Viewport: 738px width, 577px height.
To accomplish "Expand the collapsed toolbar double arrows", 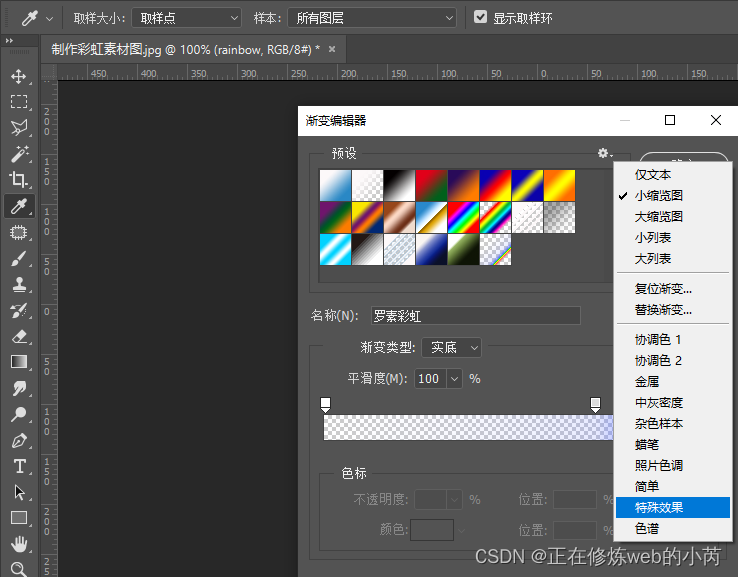I will [9, 41].
